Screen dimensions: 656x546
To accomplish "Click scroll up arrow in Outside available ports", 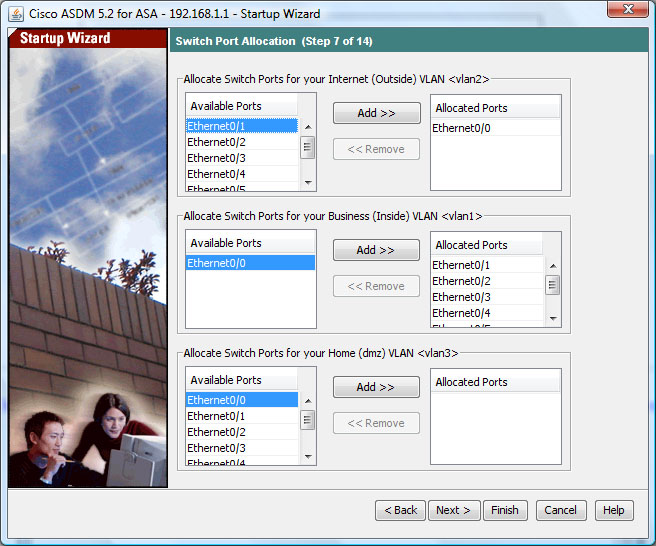I will [x=308, y=127].
